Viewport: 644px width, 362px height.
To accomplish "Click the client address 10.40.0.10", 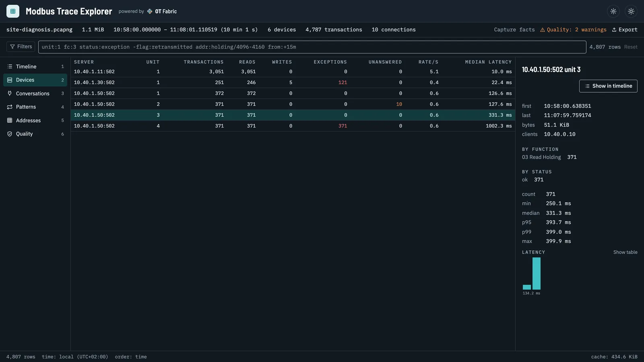I will click(x=559, y=134).
